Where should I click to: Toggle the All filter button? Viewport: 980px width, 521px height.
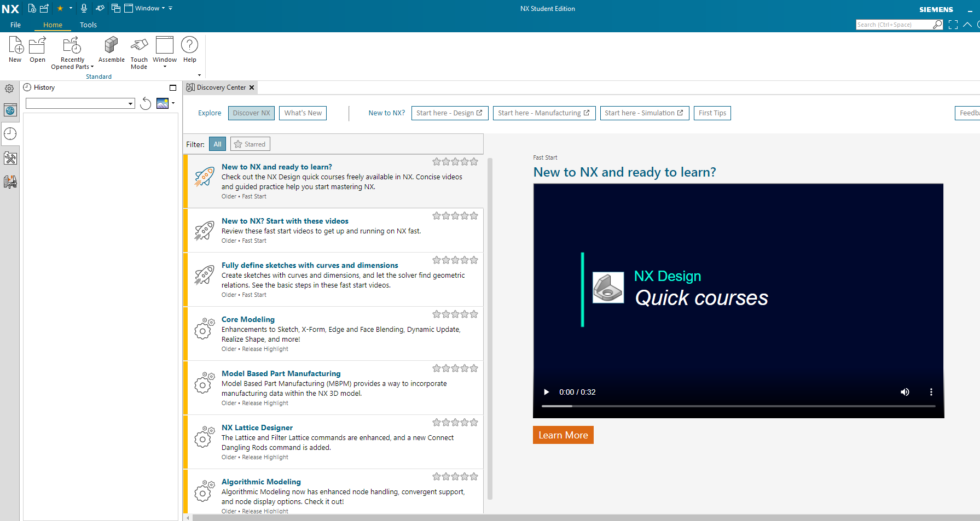point(217,144)
